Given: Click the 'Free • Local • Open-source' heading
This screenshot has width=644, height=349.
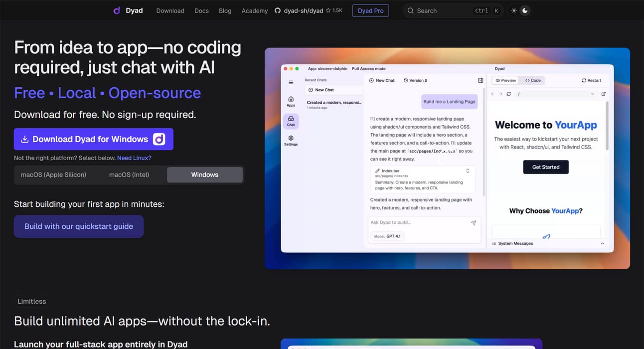Looking at the screenshot, I should tap(107, 93).
